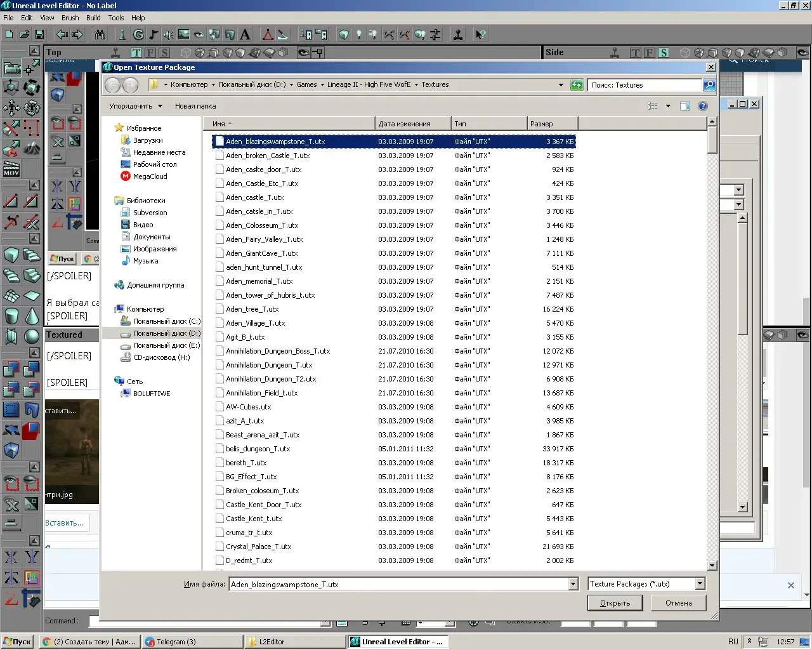Click the context help arrow icon

pyautogui.click(x=480, y=34)
